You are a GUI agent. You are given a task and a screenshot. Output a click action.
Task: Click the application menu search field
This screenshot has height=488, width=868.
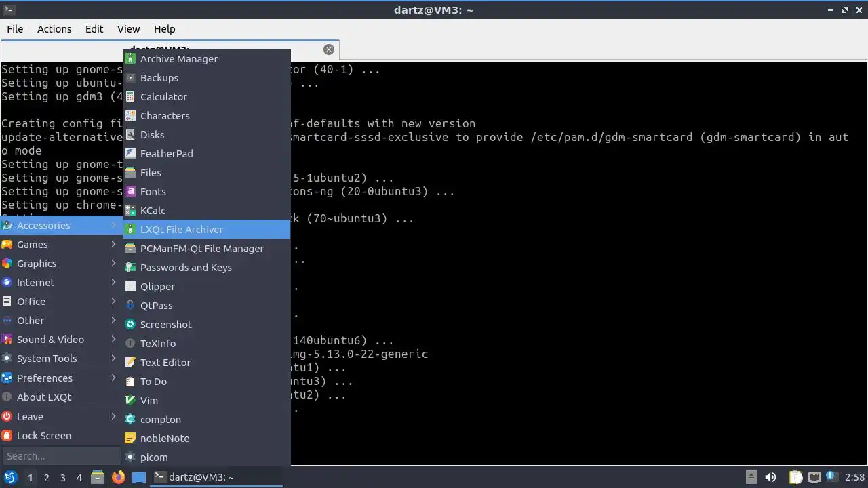[x=61, y=456]
